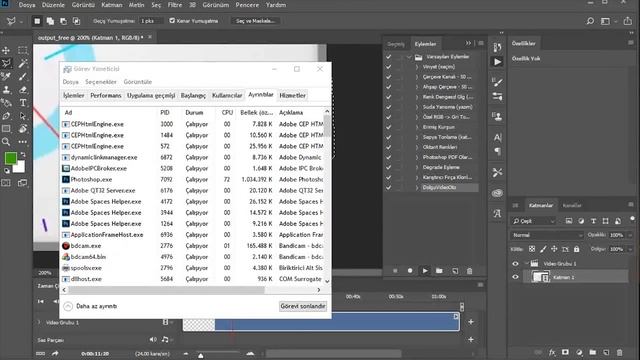Open the Clone Source panel icon

pyautogui.click(x=497, y=117)
